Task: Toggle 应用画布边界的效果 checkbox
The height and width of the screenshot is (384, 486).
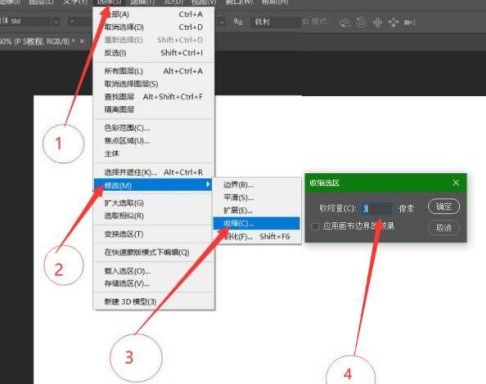Action: coord(315,227)
